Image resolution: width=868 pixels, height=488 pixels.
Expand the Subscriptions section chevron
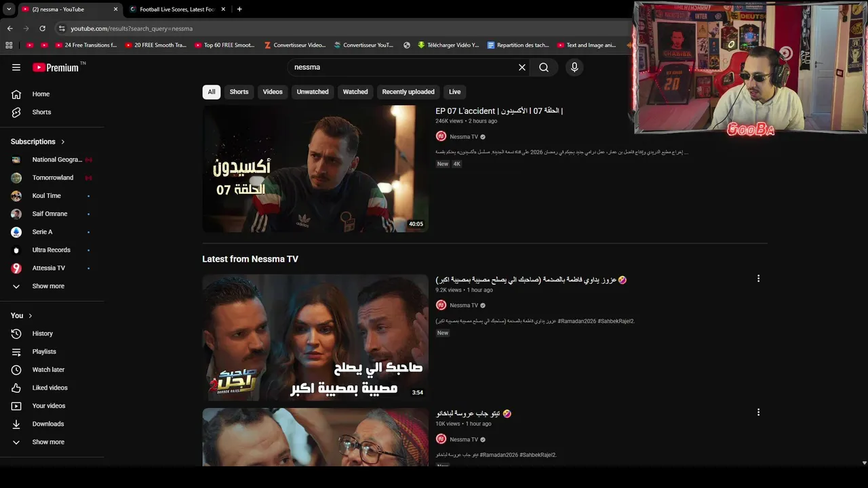63,142
